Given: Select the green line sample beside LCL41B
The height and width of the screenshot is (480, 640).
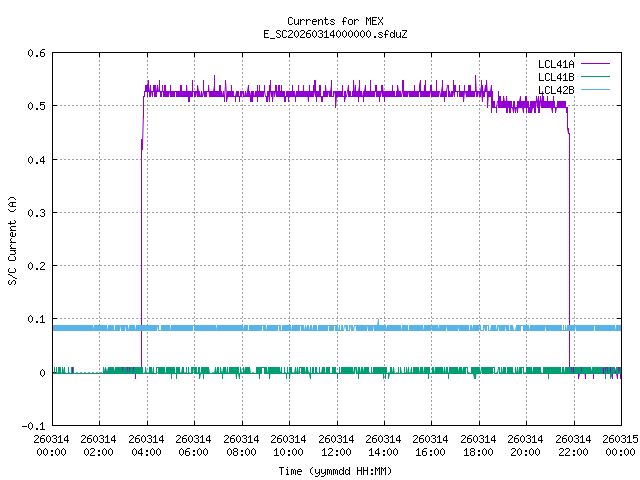Looking at the screenshot, I should click(x=595, y=77).
